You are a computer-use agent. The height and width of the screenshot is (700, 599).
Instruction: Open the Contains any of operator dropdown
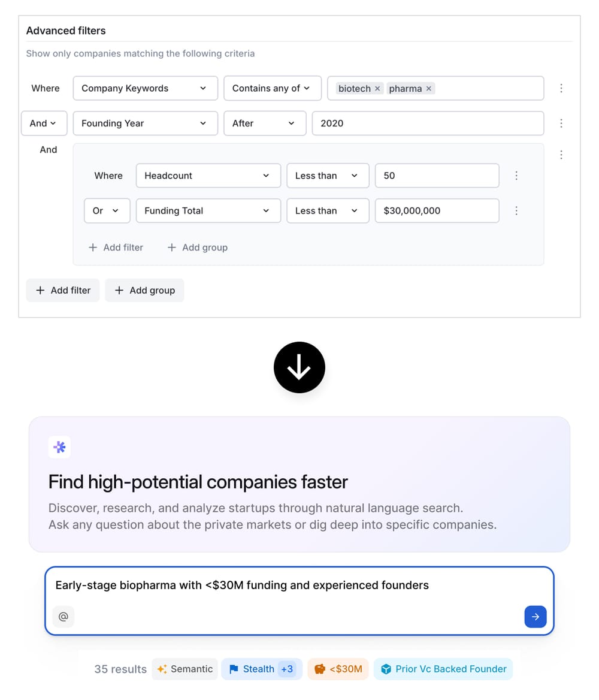[272, 88]
